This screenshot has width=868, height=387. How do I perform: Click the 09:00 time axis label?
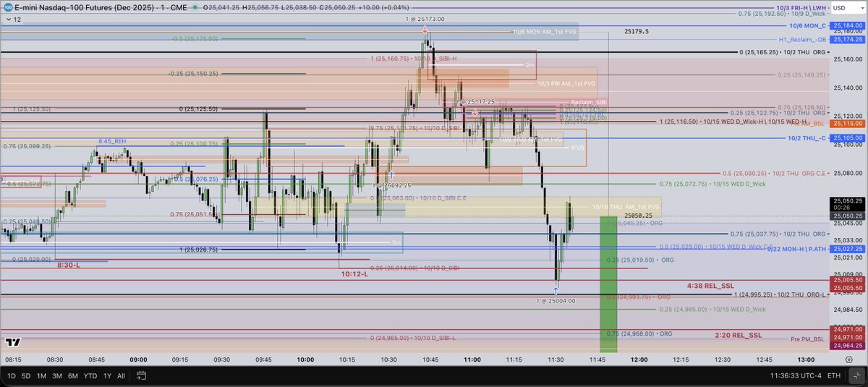[138, 359]
